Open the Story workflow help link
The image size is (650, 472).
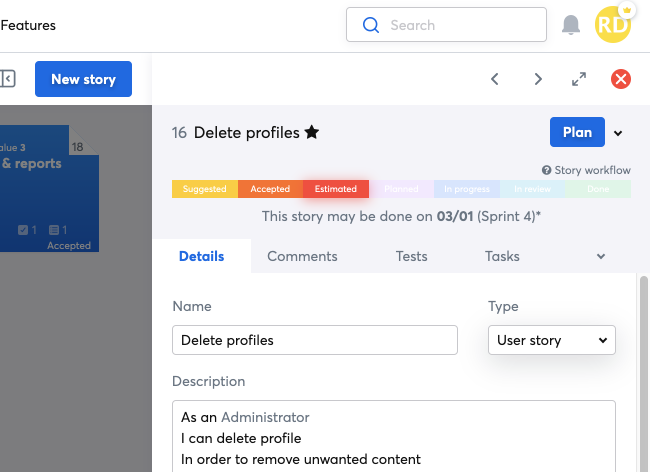(586, 170)
